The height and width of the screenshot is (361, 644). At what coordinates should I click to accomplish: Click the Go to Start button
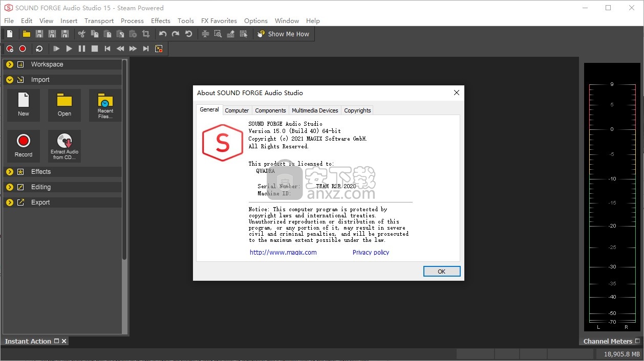pyautogui.click(x=108, y=49)
